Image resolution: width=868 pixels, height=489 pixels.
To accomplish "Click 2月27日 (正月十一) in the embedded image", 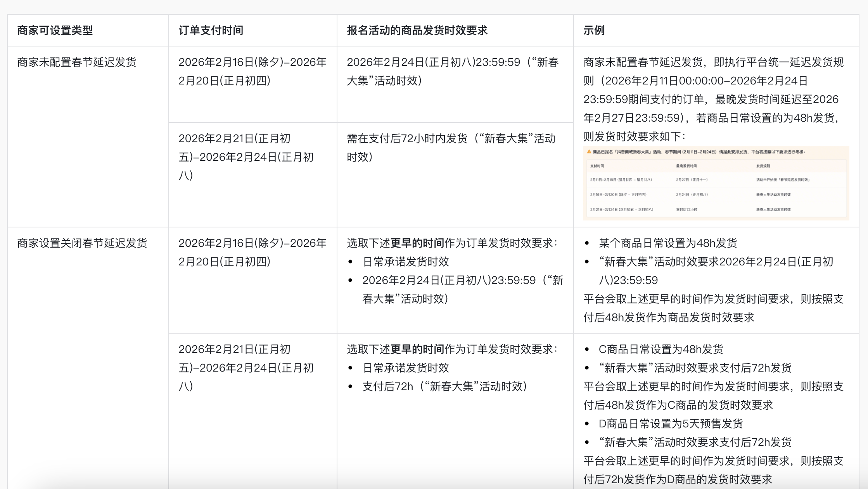I will pyautogui.click(x=692, y=180).
